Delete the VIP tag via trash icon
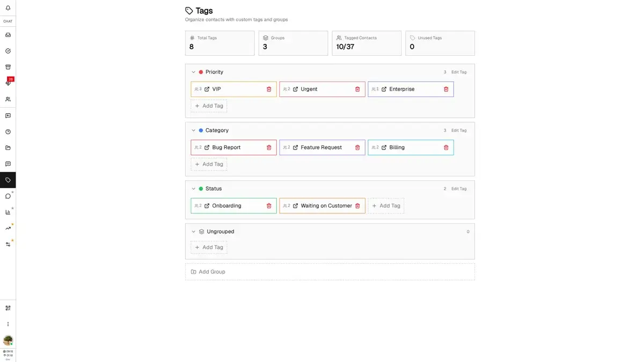Image resolution: width=644 pixels, height=362 pixels. coord(269,89)
